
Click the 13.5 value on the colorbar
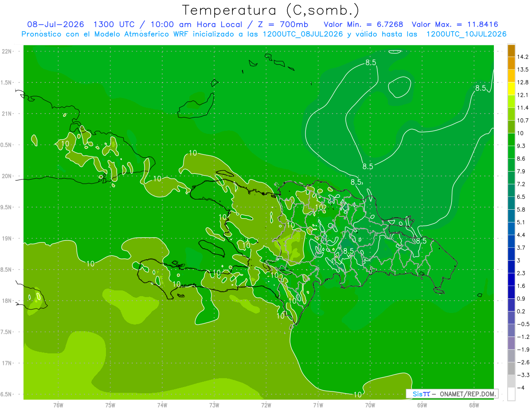pos(523,70)
